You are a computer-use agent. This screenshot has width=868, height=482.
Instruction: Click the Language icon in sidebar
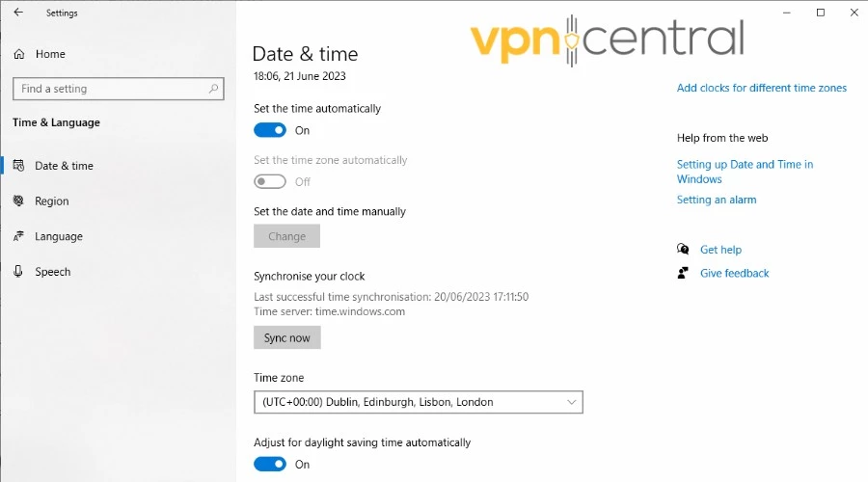[x=18, y=236]
